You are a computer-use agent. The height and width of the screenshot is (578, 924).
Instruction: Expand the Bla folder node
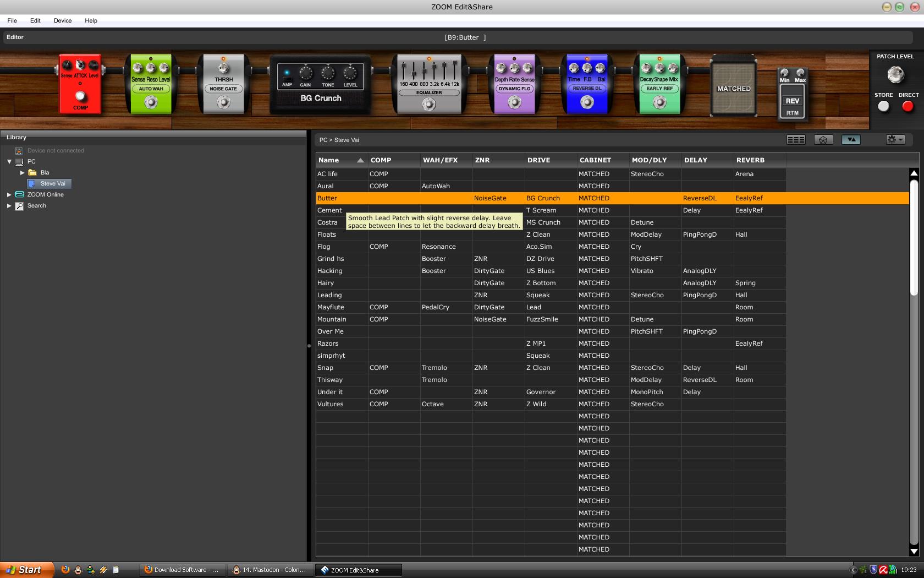click(x=23, y=172)
